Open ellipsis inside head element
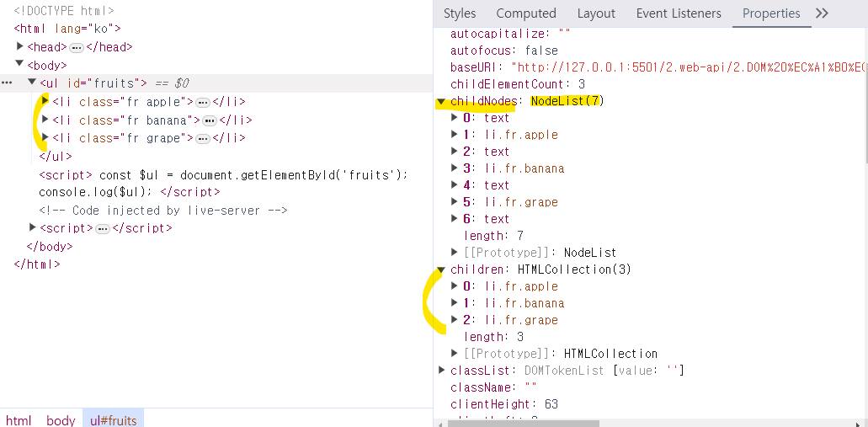 pos(77,48)
